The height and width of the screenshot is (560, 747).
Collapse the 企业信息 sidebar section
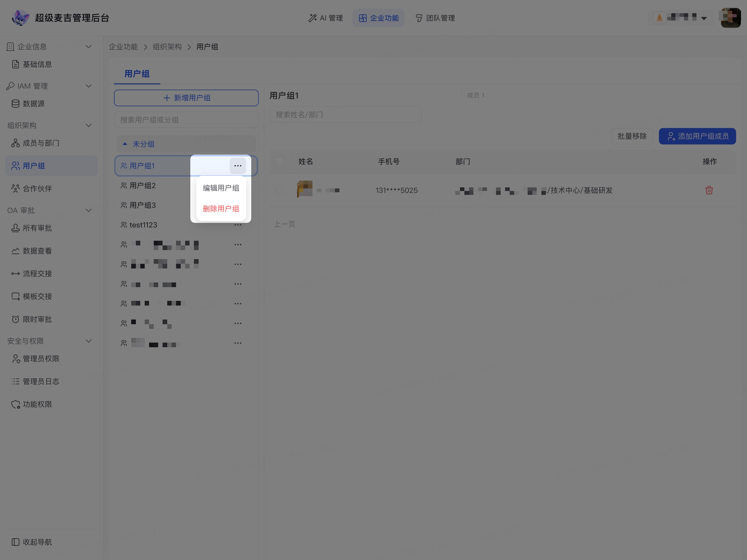tap(88, 47)
